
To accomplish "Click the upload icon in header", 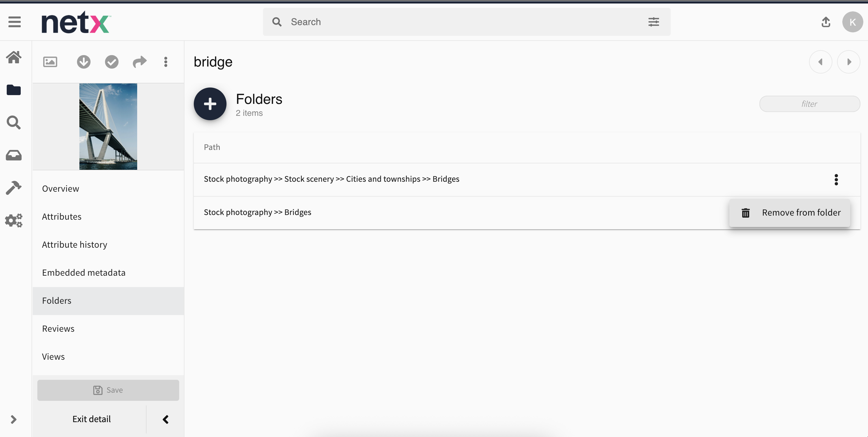I will point(826,22).
